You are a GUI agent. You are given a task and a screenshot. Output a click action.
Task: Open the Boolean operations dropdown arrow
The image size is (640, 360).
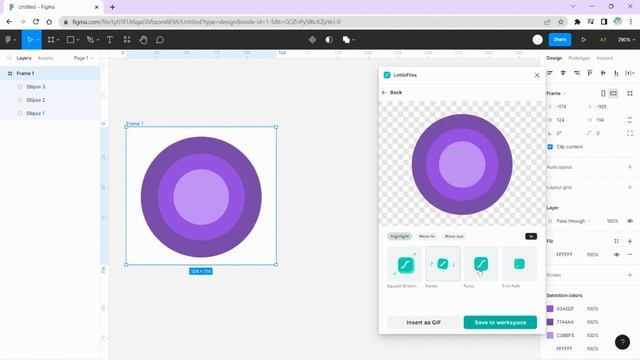tap(353, 40)
